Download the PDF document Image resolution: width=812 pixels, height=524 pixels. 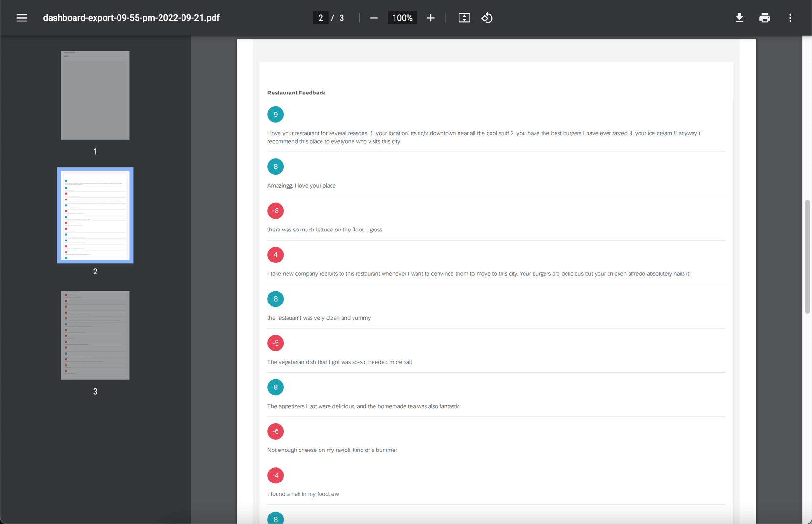[x=739, y=18]
